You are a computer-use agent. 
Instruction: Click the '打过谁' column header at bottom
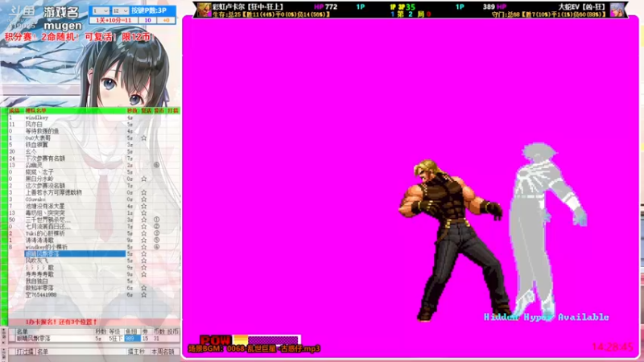point(25,352)
